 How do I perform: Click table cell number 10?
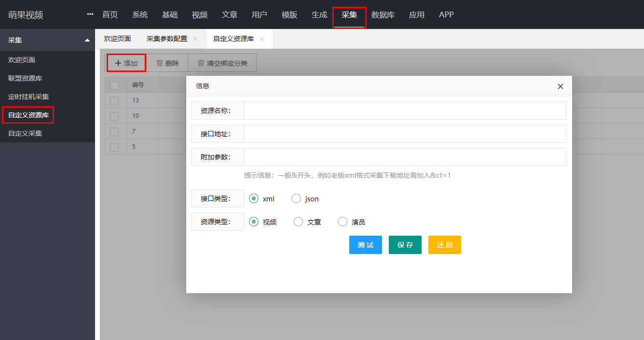136,116
